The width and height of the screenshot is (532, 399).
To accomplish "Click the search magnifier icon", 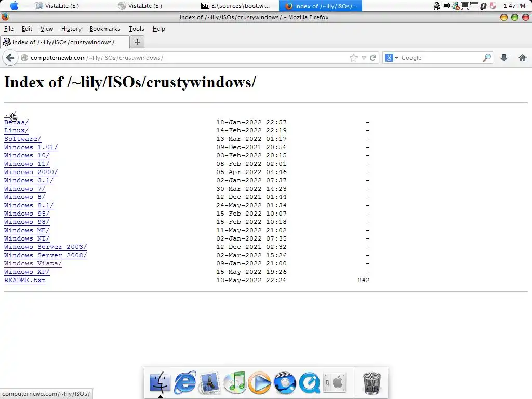I will [x=486, y=58].
